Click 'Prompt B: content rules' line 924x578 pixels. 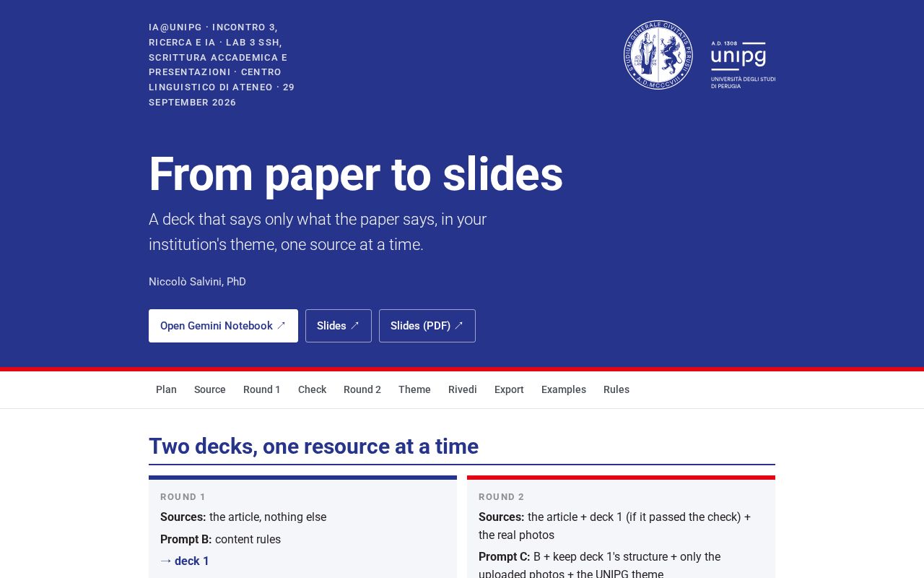pos(220,540)
